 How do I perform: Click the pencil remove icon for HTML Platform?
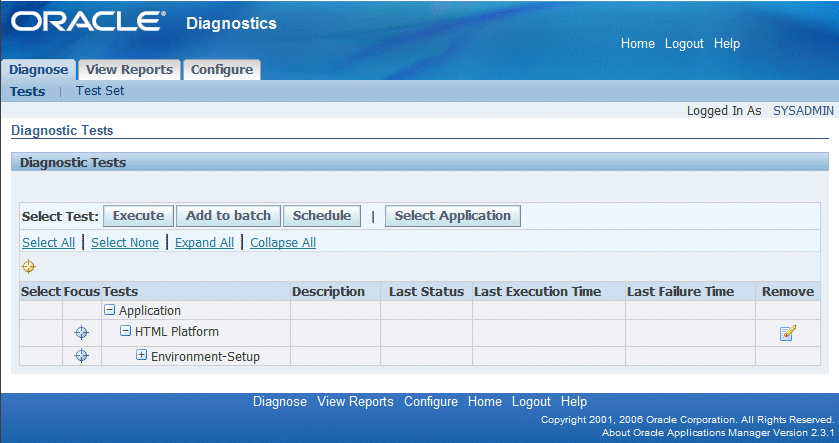(x=788, y=333)
